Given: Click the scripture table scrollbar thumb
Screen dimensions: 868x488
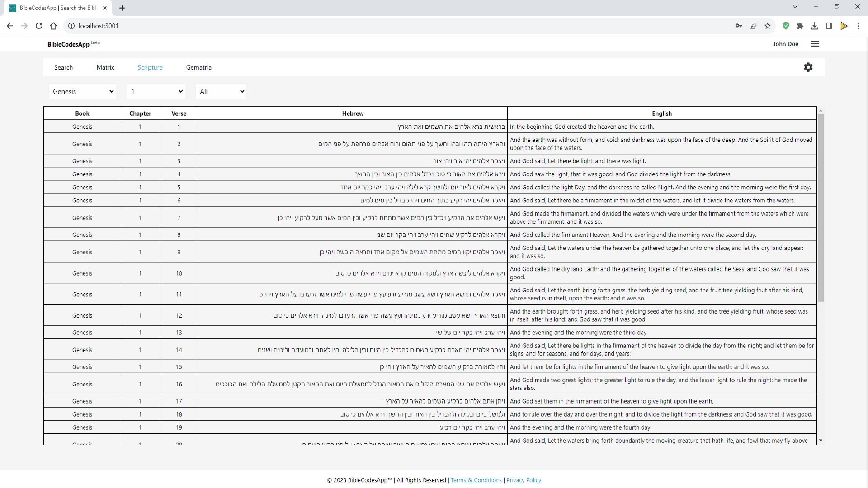Looking at the screenshot, I should point(821,208).
